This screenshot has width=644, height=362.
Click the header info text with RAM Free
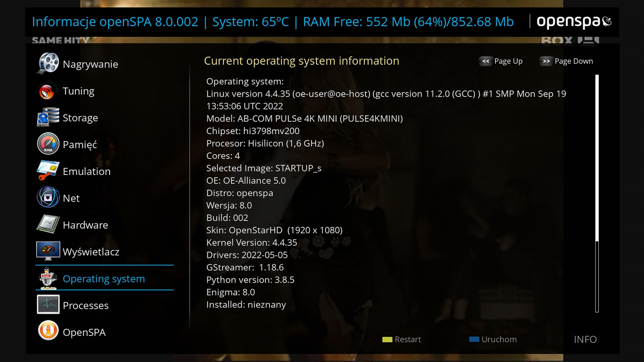point(273,22)
